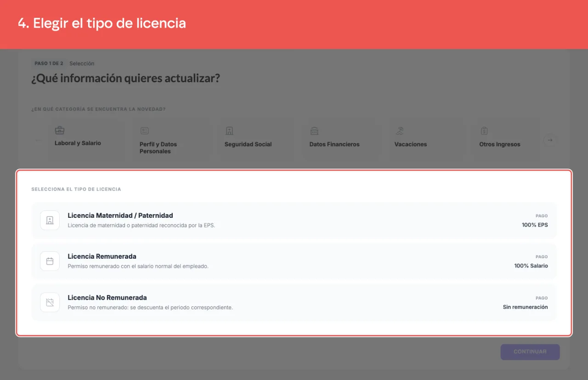588x380 pixels.
Task: Pick the Licencia No Remunerada option
Action: [x=294, y=302]
